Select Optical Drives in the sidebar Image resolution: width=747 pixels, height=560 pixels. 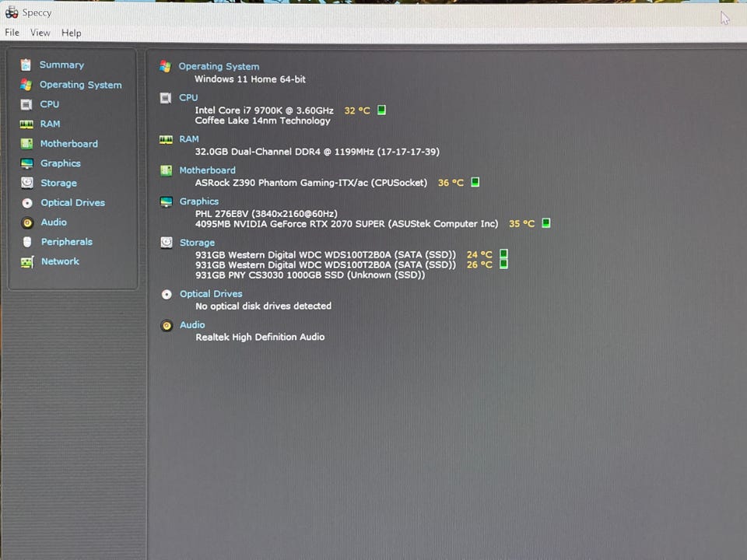click(73, 202)
